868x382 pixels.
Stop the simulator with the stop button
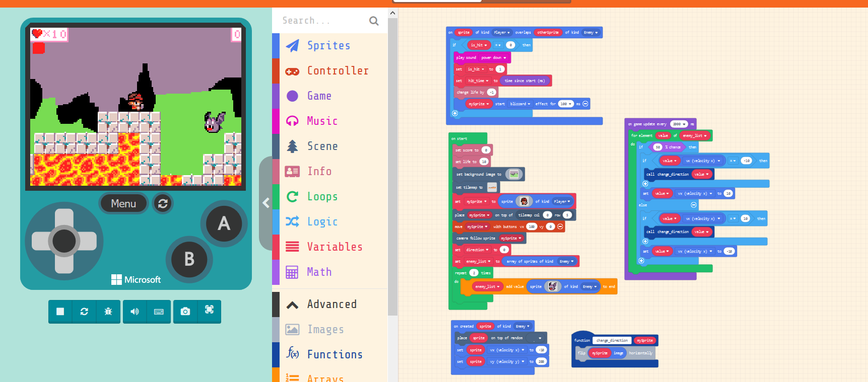coord(60,312)
